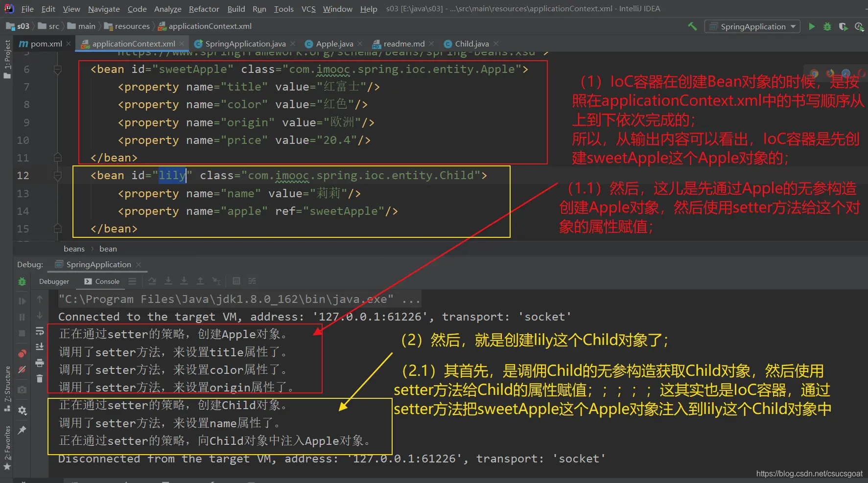Open the Help menu
The height and width of the screenshot is (483, 868).
coord(369,9)
